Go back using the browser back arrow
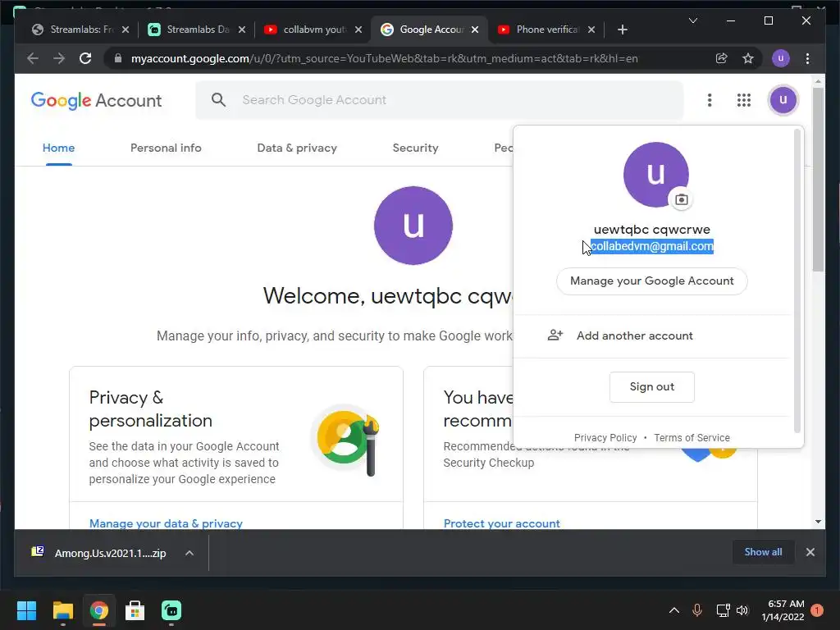Screen dimensions: 840x630 pyautogui.click(x=33, y=58)
